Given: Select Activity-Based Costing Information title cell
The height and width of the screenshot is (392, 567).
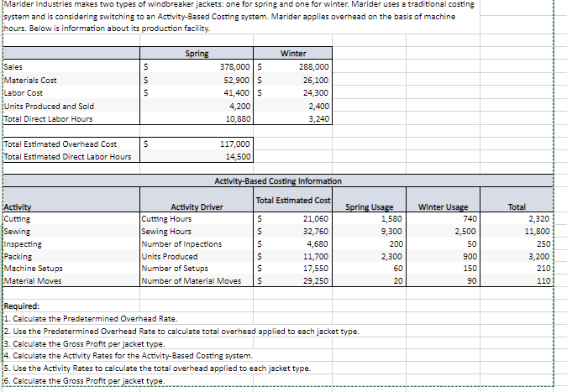Looking at the screenshot, I should pos(278,181).
